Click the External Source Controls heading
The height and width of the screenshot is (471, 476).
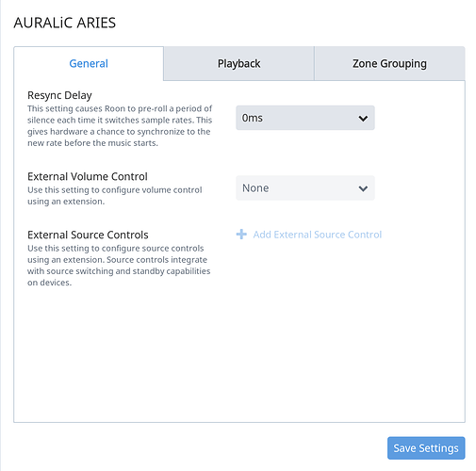click(x=88, y=235)
